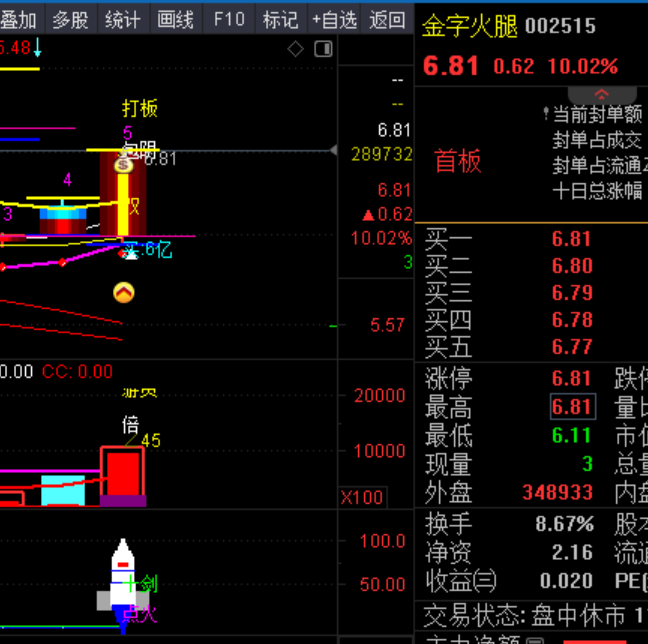Click the 收益(三) value 0.020
The width and height of the screenshot is (648, 644).
click(x=566, y=581)
